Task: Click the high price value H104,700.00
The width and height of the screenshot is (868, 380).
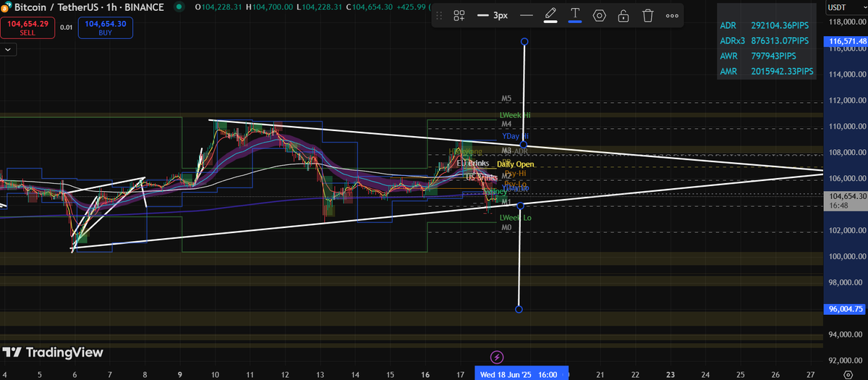Action: pos(270,7)
